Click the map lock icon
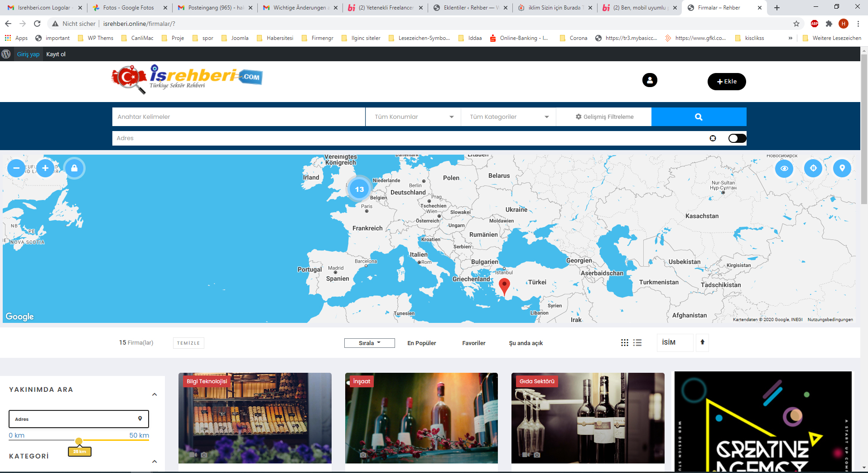The image size is (868, 473). pyautogui.click(x=74, y=168)
